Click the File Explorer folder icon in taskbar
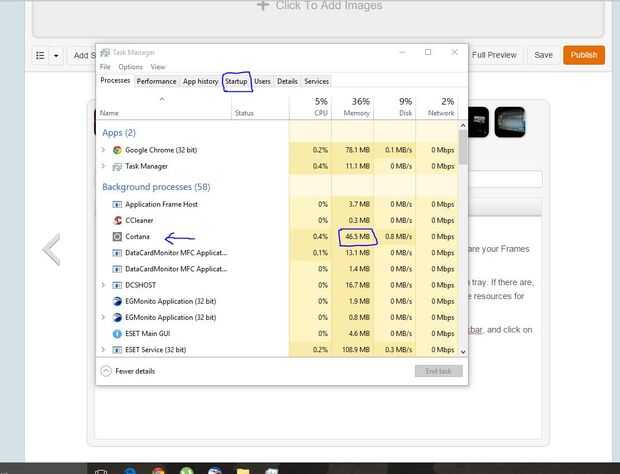 tap(243, 471)
